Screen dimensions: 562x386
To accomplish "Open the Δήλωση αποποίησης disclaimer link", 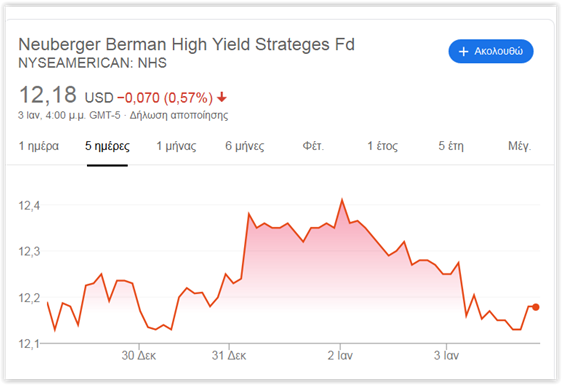I will click(x=179, y=115).
